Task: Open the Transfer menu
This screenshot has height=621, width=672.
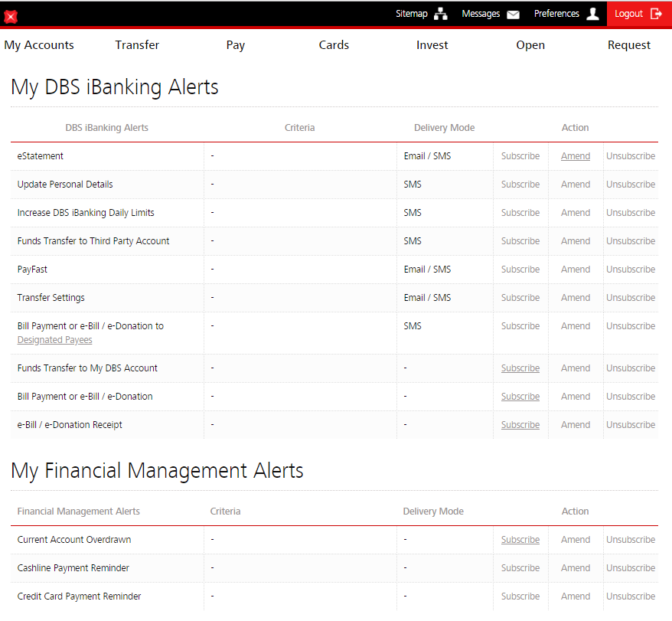Action: click(x=137, y=45)
